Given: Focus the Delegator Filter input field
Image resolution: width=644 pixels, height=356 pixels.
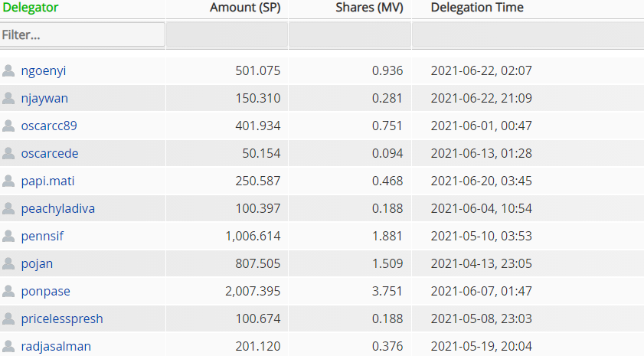Looking at the screenshot, I should tap(83, 34).
